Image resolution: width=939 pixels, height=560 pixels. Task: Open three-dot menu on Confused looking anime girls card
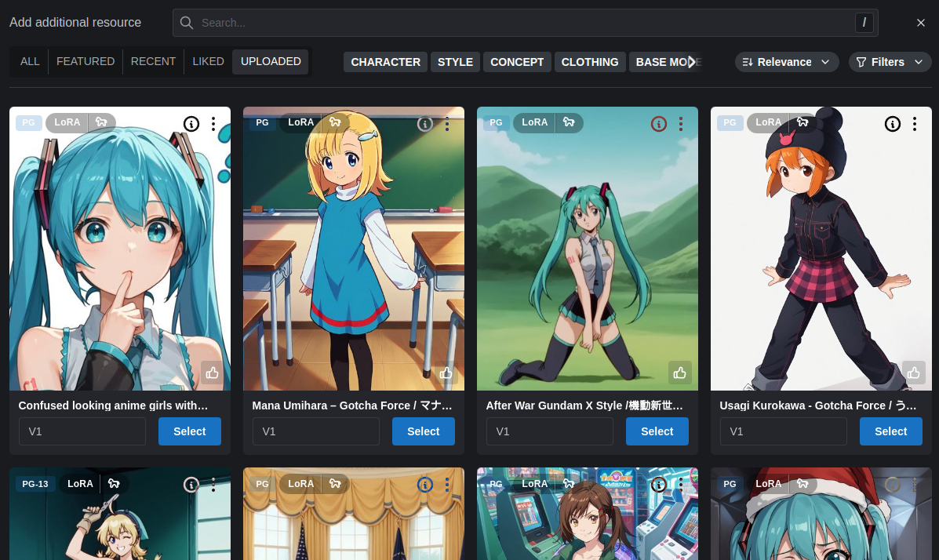tap(213, 124)
